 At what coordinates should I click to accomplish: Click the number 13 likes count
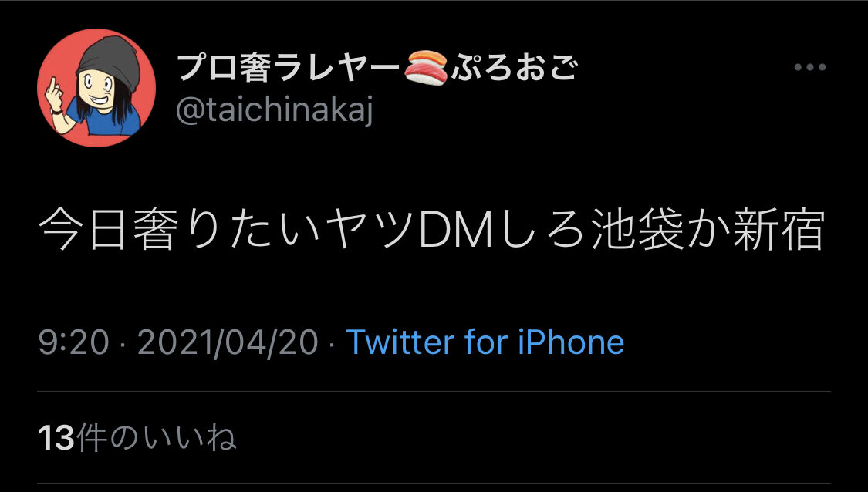point(56,438)
